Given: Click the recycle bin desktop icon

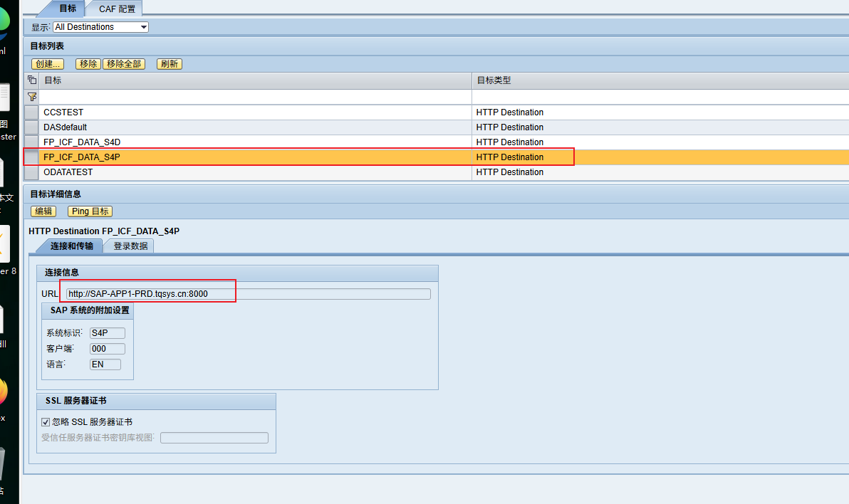Looking at the screenshot, I should click(3, 463).
